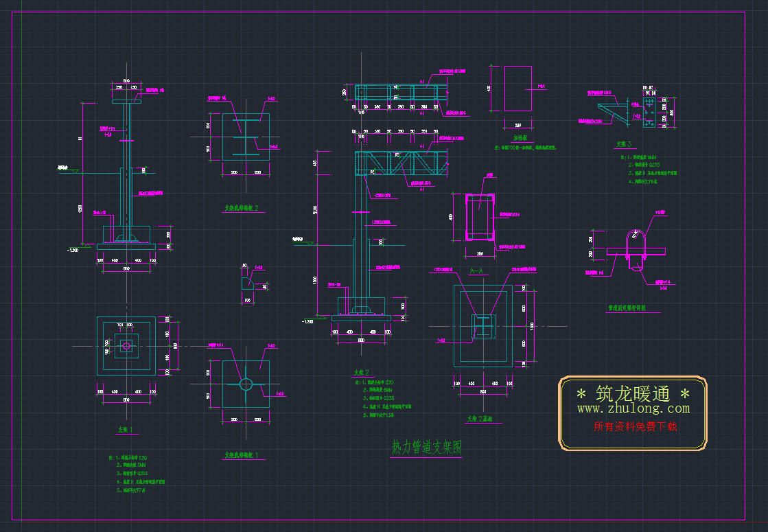Select the H-beam section in 支架 2基础 plan
Viewport: 768px width, 532px height.
tap(483, 326)
